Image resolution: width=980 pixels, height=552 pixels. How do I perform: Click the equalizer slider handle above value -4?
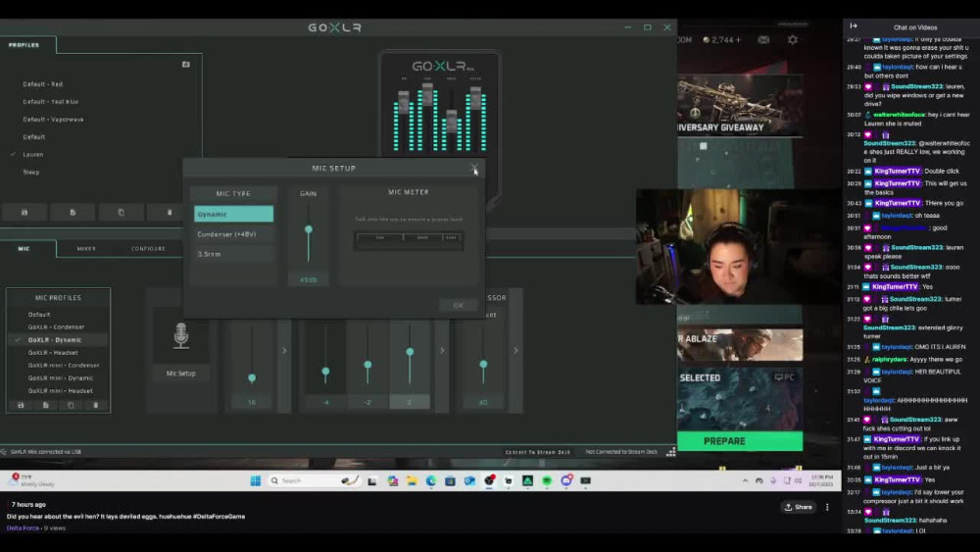click(325, 372)
